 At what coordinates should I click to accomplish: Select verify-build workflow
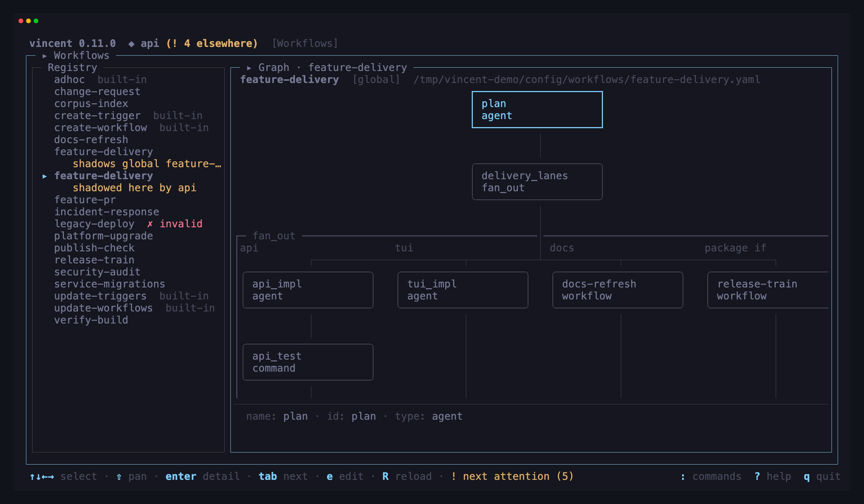click(x=91, y=320)
